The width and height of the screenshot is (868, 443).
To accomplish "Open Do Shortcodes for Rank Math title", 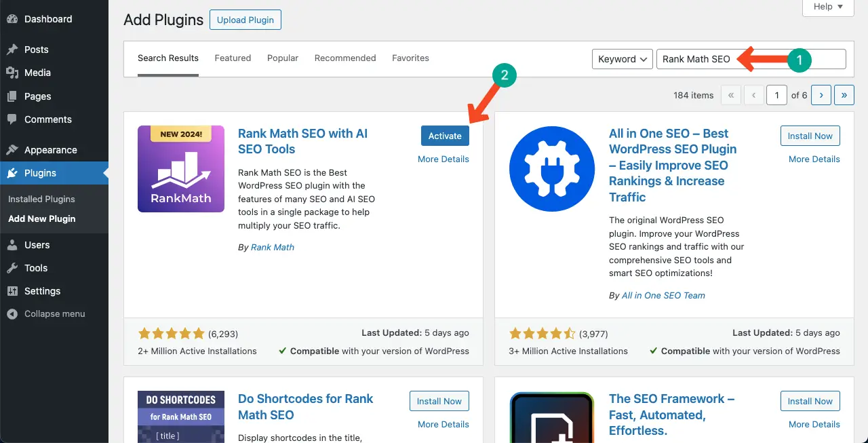I will 305,406.
